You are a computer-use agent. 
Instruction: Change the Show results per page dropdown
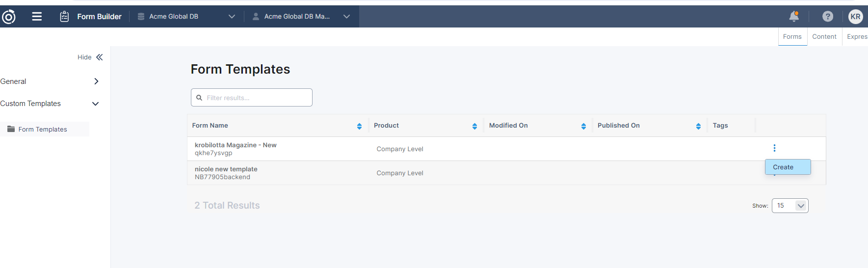click(789, 206)
